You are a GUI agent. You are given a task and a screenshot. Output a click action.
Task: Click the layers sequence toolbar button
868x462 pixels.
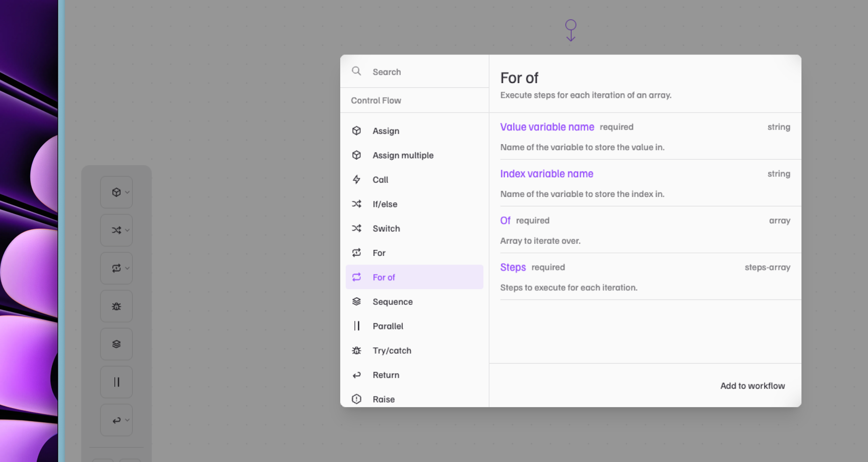116,344
